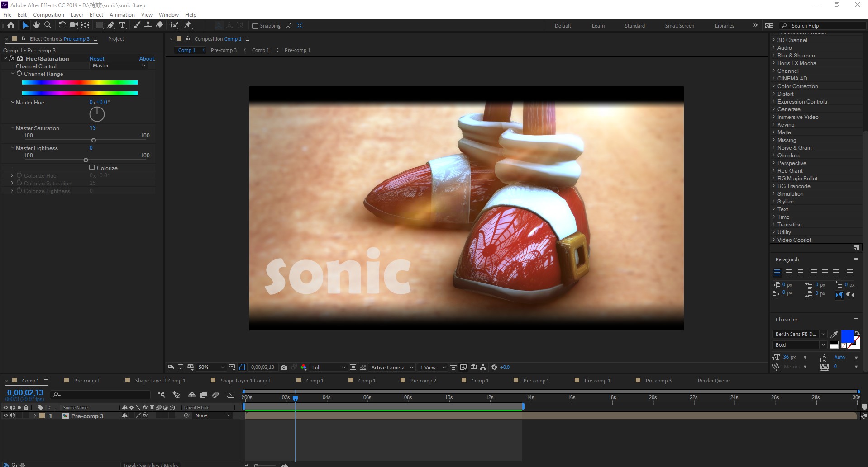868x467 pixels.
Task: Expand the Pre-comp 3 layer properties
Action: (x=35, y=415)
